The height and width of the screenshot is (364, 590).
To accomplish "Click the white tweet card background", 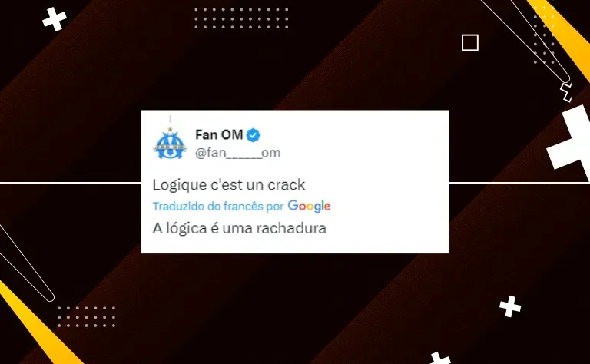I will (295, 182).
